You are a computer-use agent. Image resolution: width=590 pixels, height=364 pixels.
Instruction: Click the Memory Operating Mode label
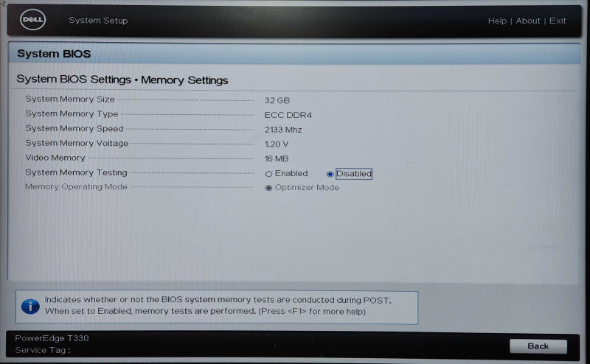tap(76, 187)
